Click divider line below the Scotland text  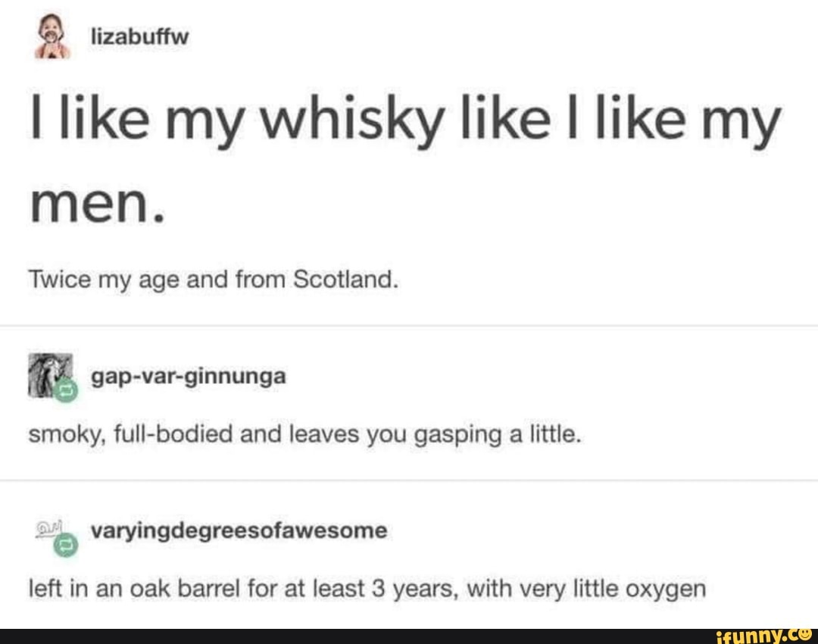pos(409,326)
